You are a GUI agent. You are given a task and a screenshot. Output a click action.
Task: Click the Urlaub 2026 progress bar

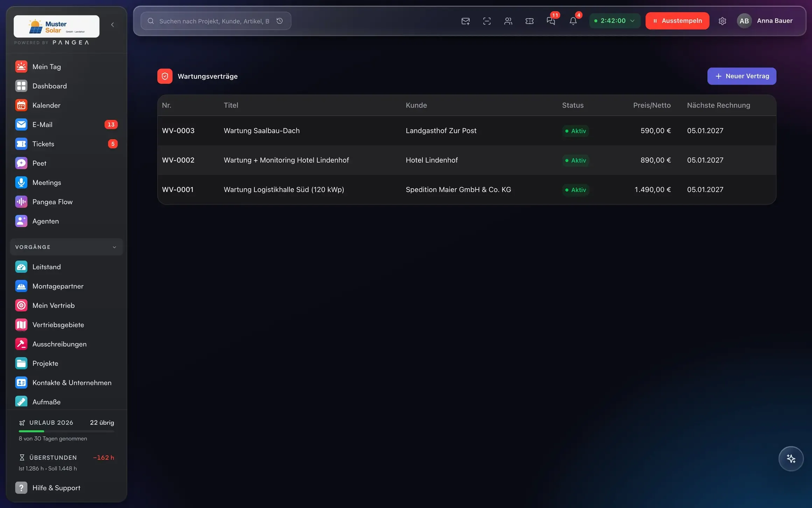point(66,431)
